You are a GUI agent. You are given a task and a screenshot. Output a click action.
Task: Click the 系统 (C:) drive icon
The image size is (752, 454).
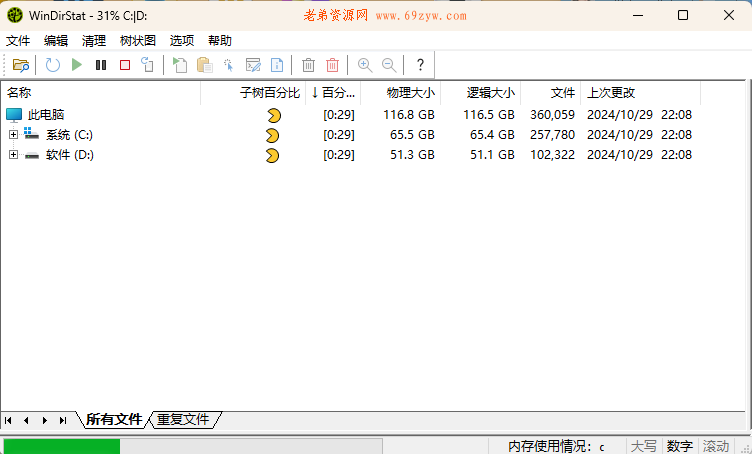click(31, 134)
